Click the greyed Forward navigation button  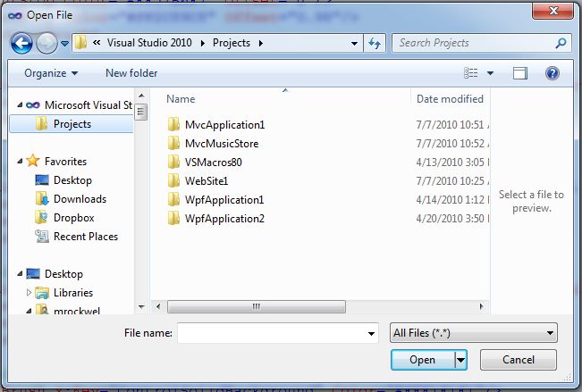click(x=46, y=44)
